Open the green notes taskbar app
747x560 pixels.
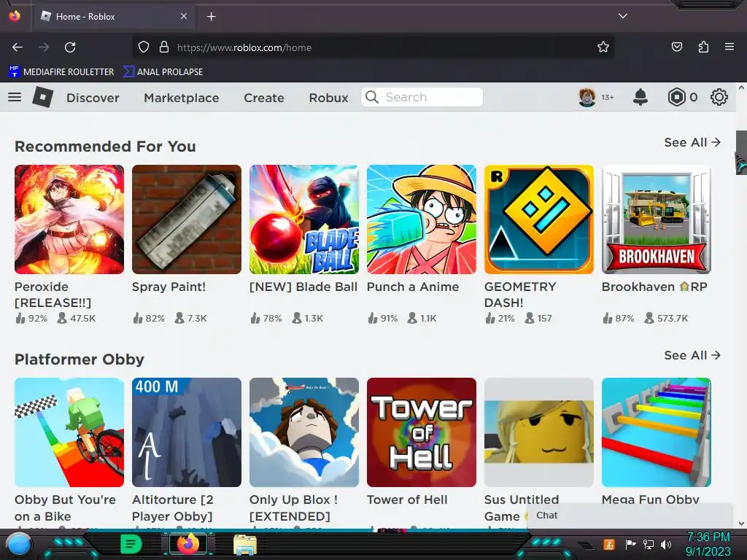click(131, 544)
